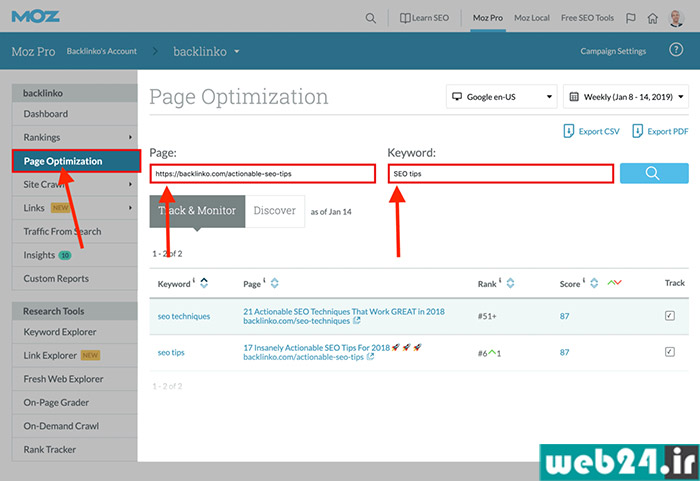Switch to the Discover tab

[275, 211]
